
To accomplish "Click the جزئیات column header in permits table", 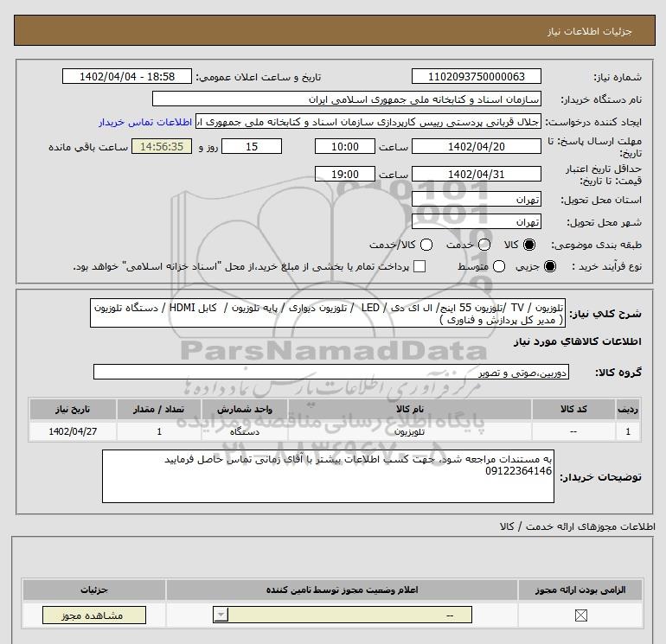I will [94, 590].
